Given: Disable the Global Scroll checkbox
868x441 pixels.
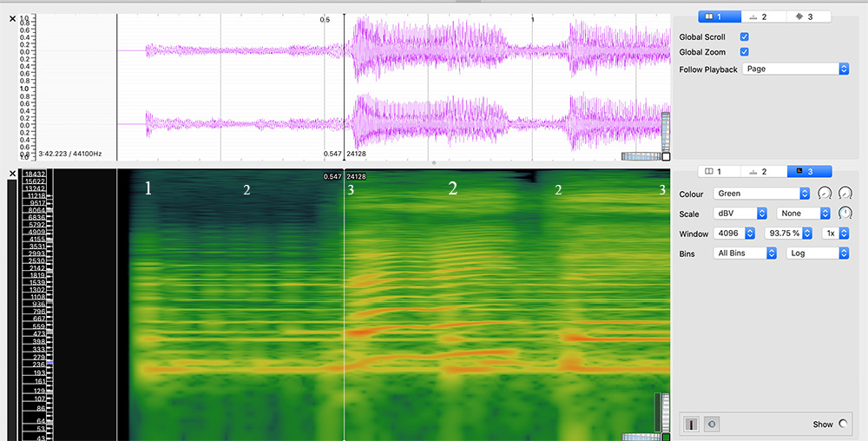Looking at the screenshot, I should coord(744,36).
